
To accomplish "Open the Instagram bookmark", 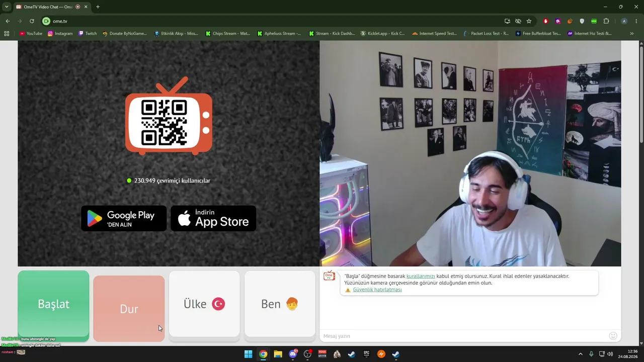I will pyautogui.click(x=60, y=34).
